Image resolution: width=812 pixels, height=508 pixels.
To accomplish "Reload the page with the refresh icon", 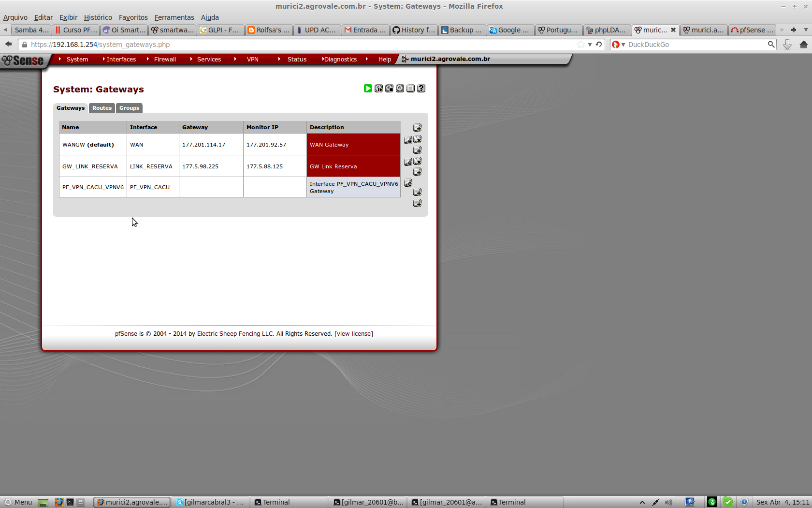I will click(599, 44).
